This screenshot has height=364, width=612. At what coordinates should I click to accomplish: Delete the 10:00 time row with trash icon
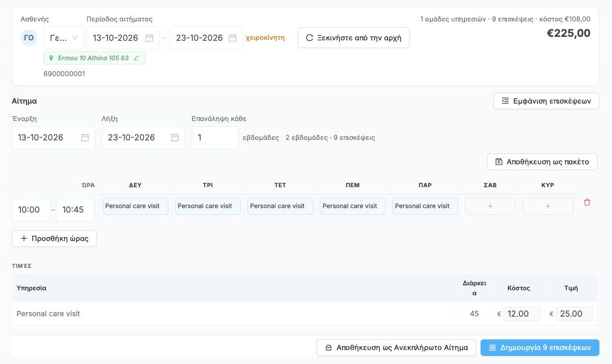587,202
